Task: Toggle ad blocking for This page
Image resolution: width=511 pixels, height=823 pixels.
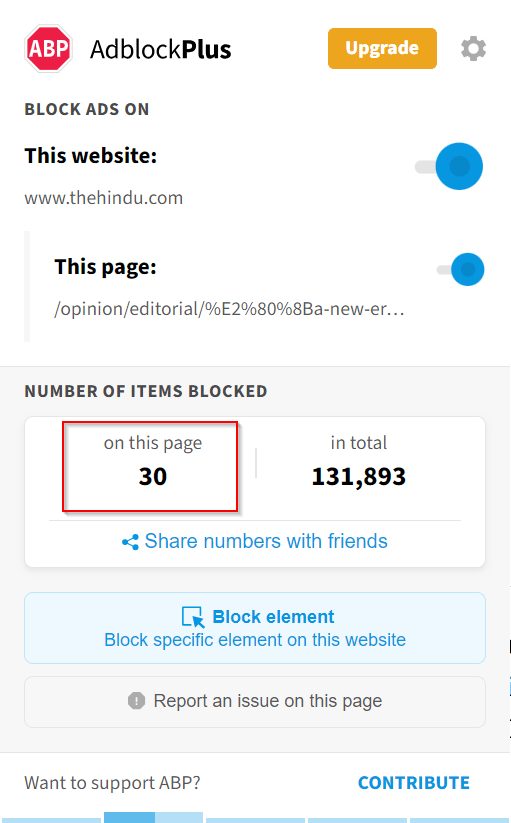Action: point(461,270)
